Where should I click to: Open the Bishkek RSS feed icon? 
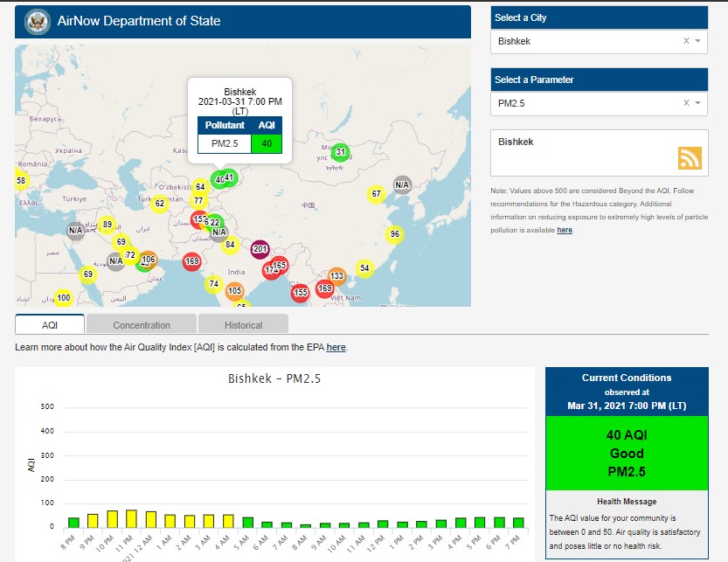point(690,157)
